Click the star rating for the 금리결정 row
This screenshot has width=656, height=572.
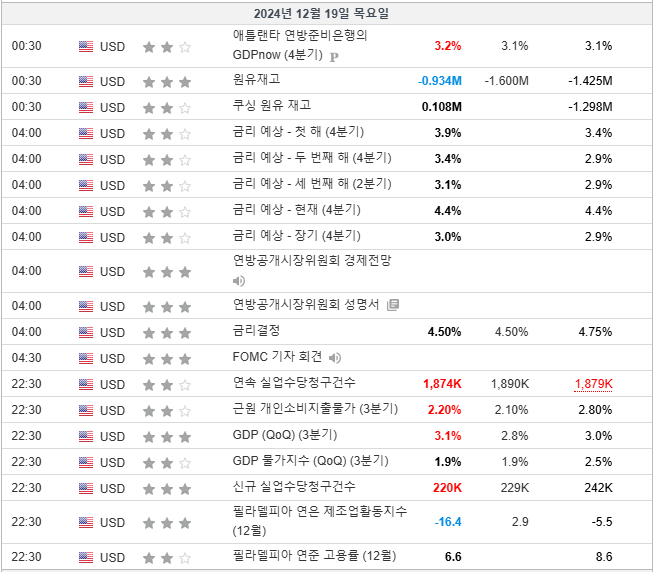[x=167, y=333]
